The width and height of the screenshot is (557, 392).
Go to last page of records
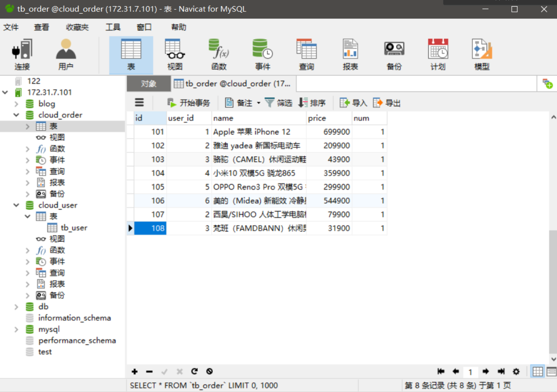[x=501, y=371]
